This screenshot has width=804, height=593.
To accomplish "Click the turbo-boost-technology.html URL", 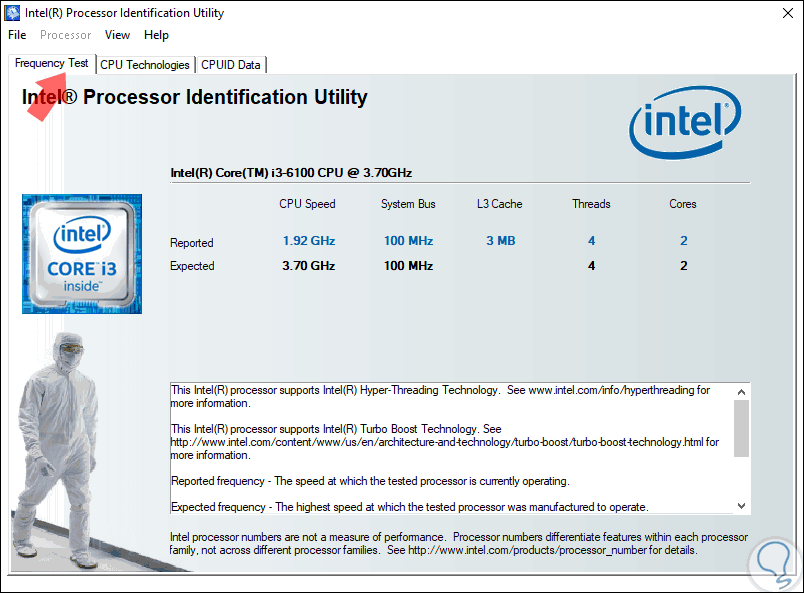I will (x=437, y=442).
